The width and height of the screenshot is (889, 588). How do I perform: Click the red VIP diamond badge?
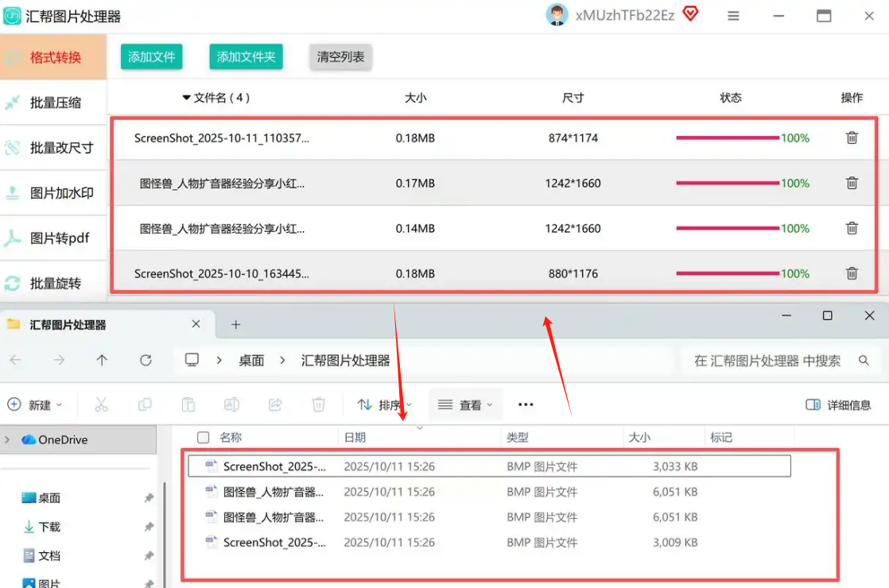click(x=690, y=14)
